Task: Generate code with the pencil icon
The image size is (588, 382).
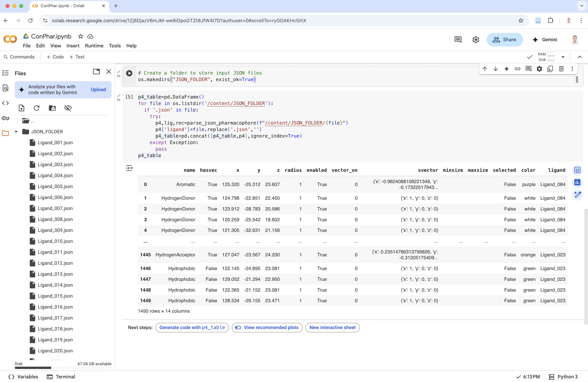Action: coord(577,195)
